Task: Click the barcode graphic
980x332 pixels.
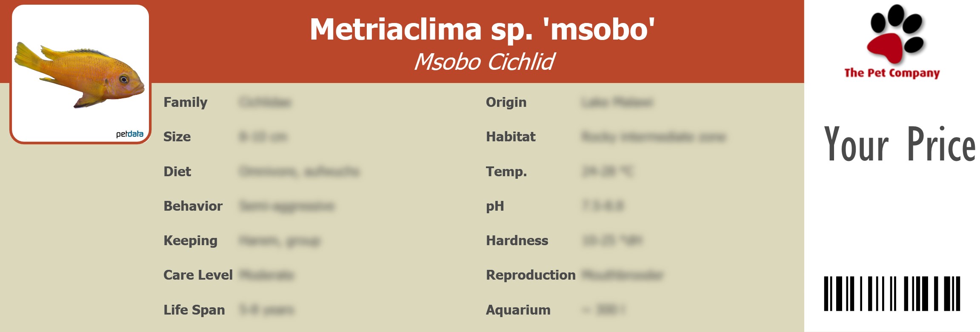Action: click(x=891, y=294)
